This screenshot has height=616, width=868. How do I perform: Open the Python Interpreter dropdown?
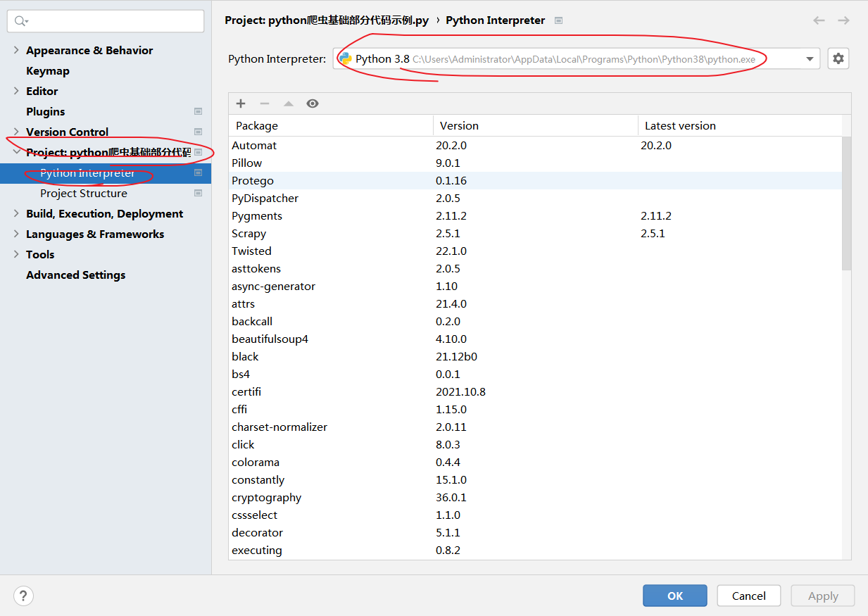click(x=577, y=59)
